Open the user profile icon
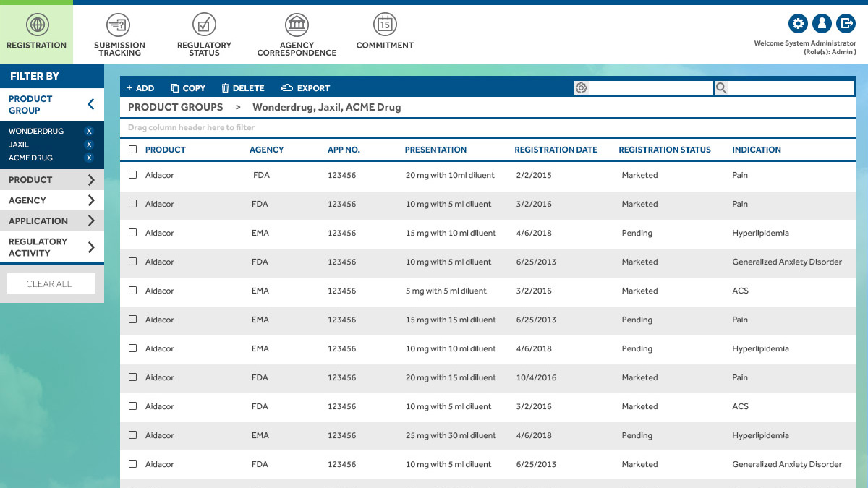868x488 pixels. point(822,24)
